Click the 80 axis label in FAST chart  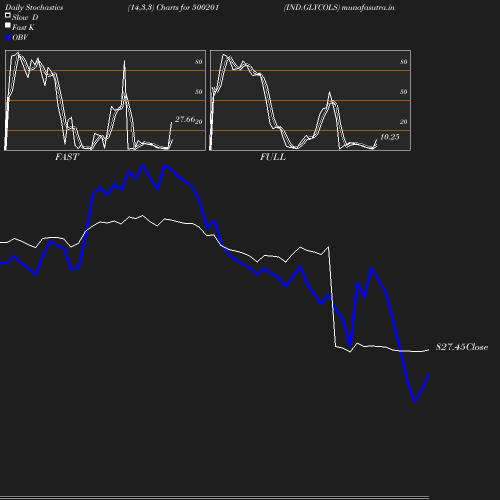pyautogui.click(x=199, y=62)
